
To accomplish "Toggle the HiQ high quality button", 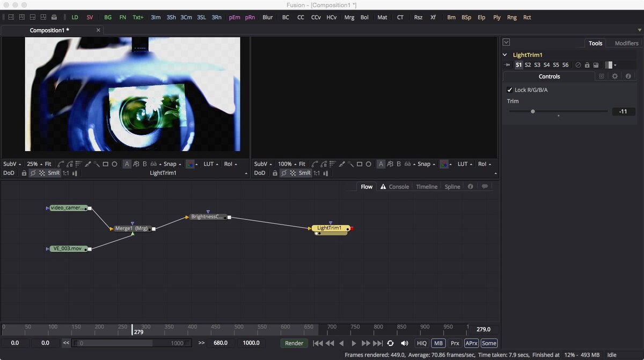I will (x=422, y=343).
